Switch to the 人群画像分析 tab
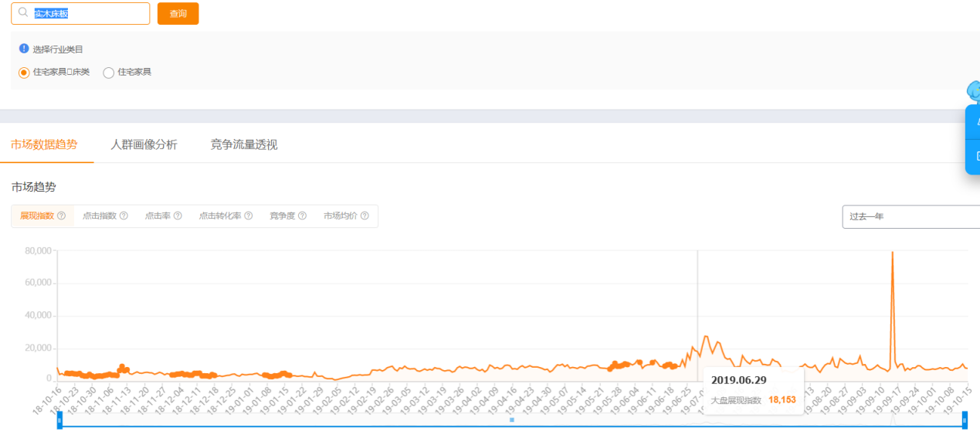980x435 pixels. point(144,144)
